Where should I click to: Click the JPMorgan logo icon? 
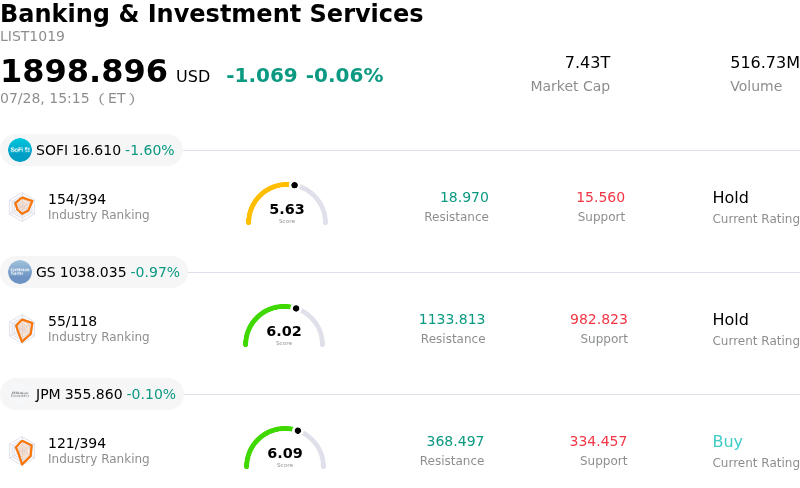20,394
